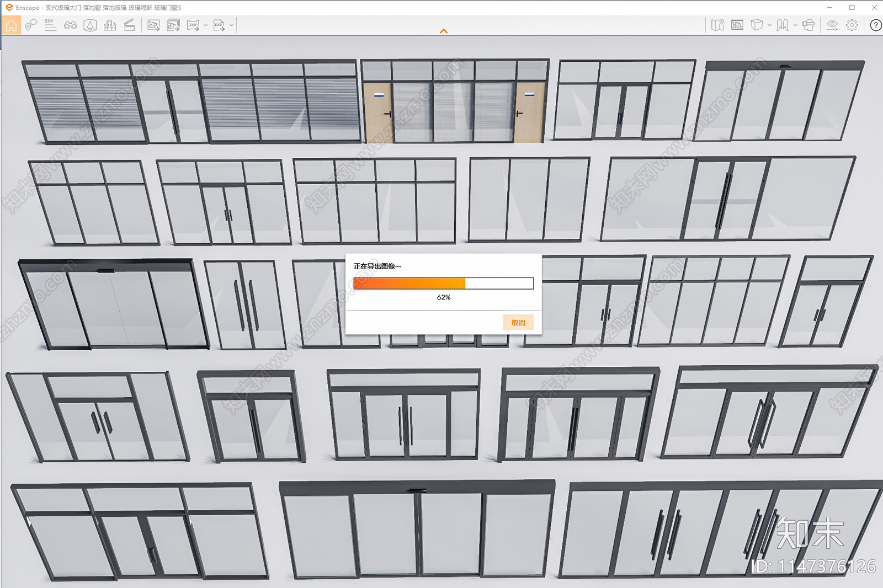
Task: Click the rendering style picture icon
Action: click(737, 25)
